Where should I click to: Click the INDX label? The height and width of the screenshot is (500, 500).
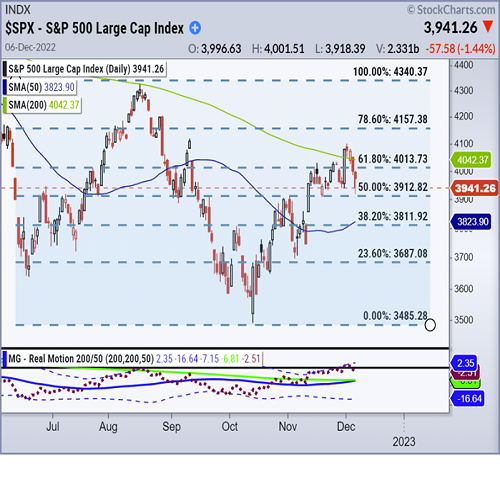[x=18, y=10]
